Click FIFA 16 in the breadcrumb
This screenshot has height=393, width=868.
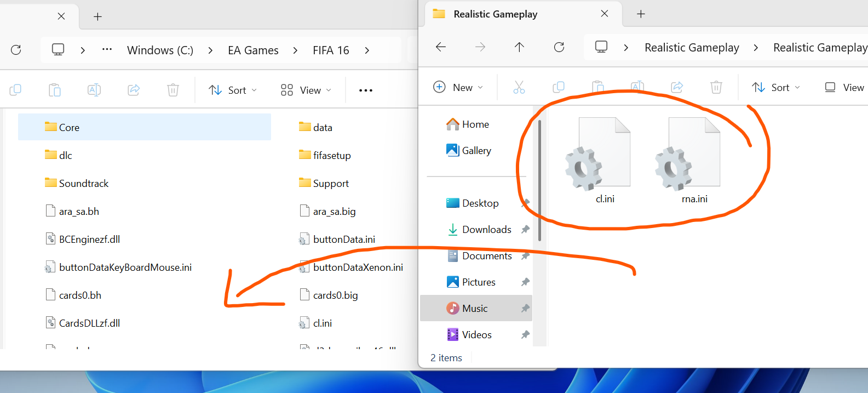(331, 50)
